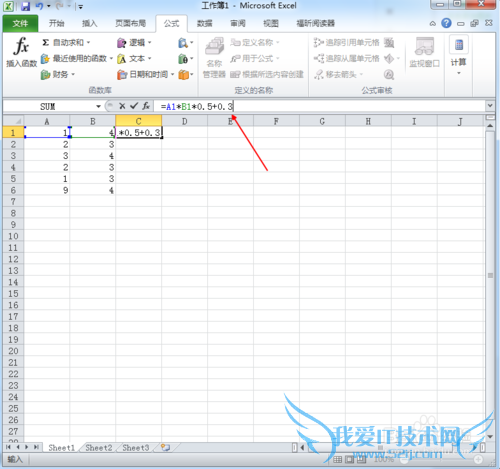Click the More Functions icon

[185, 75]
